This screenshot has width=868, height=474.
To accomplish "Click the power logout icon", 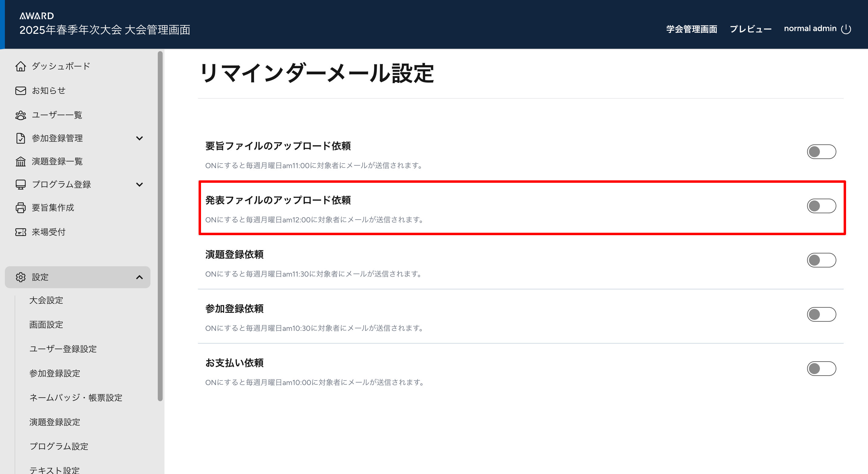I will pyautogui.click(x=846, y=29).
